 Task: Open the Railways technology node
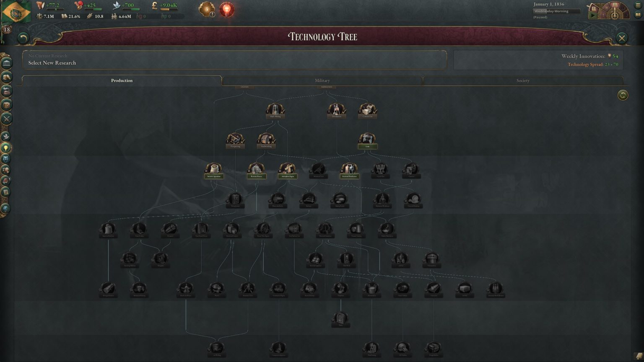[308, 200]
